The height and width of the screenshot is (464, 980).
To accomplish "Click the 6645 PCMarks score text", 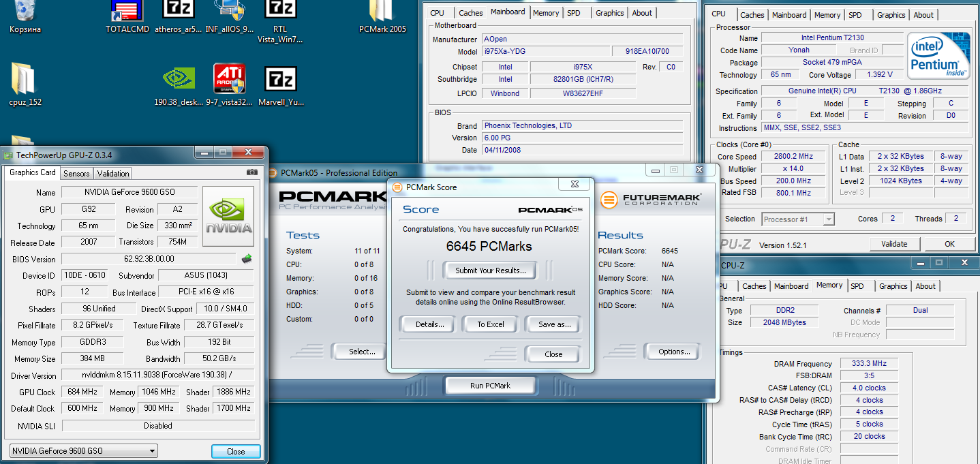I will tap(489, 246).
